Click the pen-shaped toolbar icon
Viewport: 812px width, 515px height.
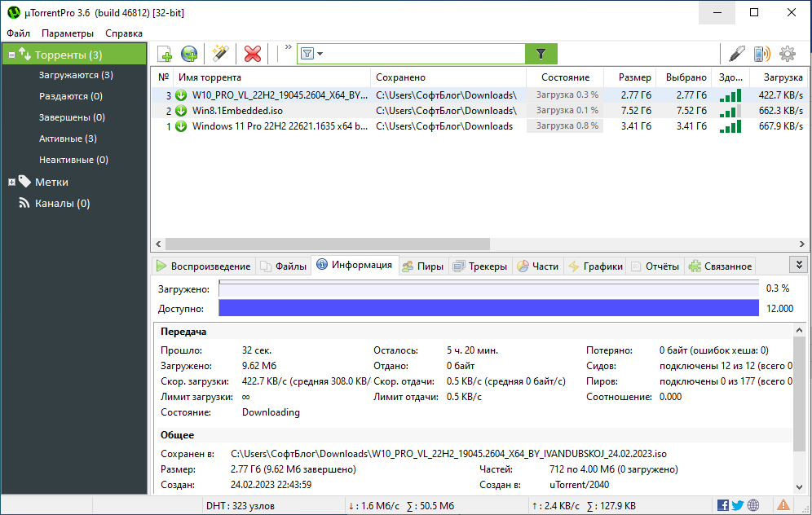coord(736,54)
